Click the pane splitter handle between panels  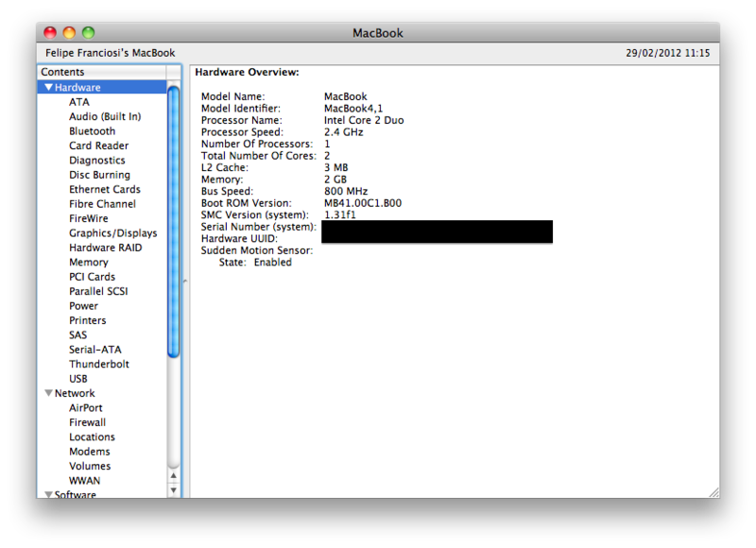[185, 282]
